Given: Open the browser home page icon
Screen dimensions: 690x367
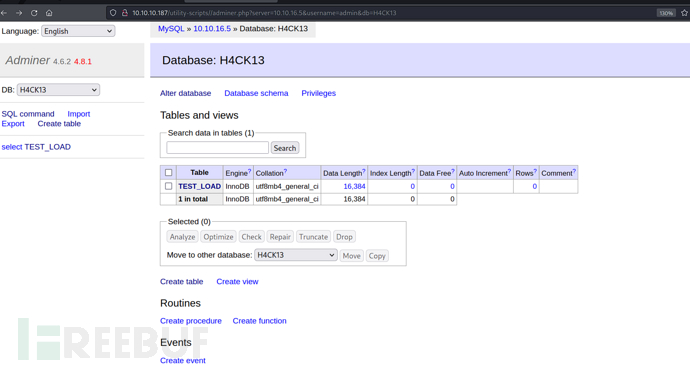Looking at the screenshot, I should coord(49,13).
